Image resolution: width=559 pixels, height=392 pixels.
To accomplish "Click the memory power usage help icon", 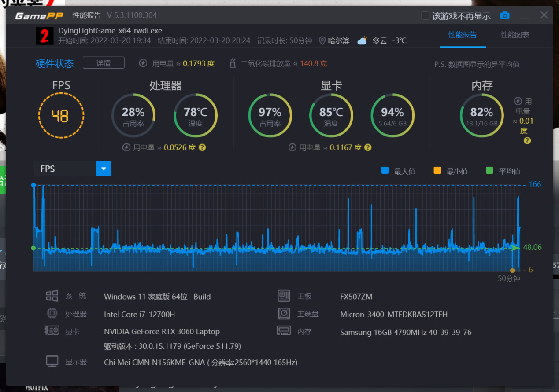I will [x=527, y=141].
